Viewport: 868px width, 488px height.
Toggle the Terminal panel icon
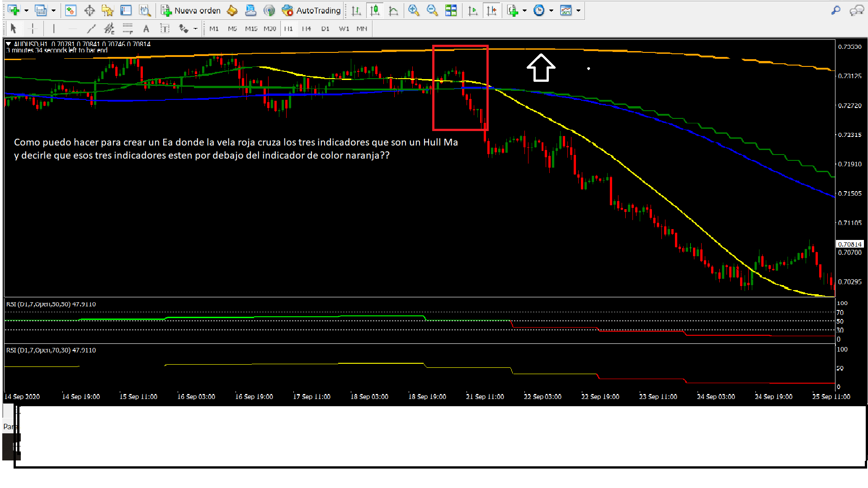[x=126, y=10]
